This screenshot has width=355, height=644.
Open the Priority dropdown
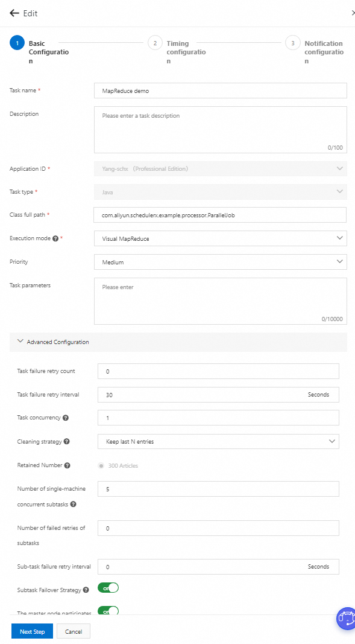220,262
